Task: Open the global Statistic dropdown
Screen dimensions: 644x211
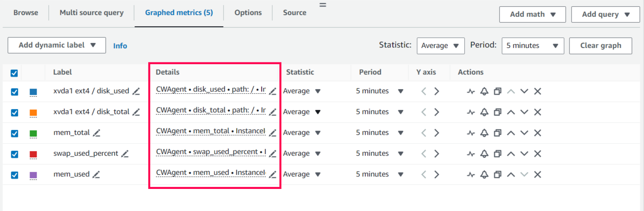Action: [440, 46]
